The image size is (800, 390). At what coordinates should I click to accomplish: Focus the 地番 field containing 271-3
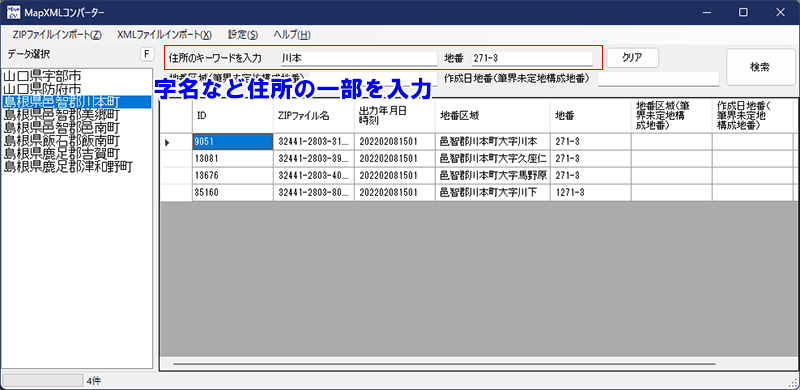point(532,58)
